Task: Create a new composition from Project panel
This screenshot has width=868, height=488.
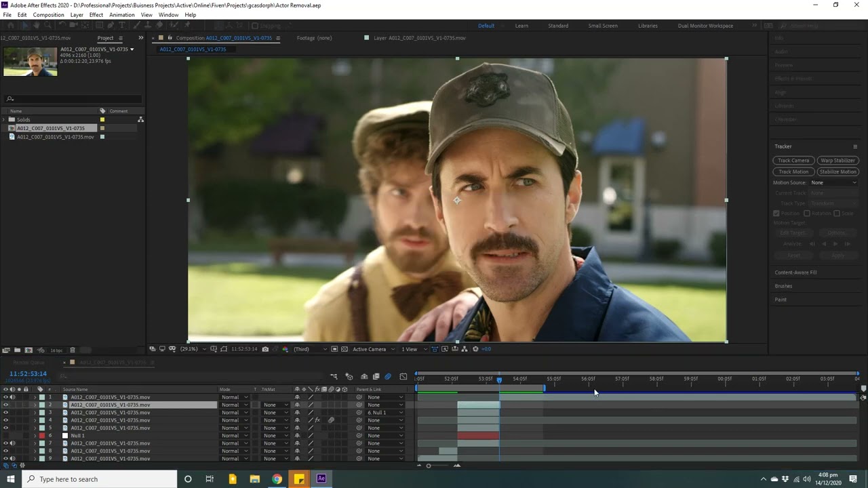Action: click(28, 350)
